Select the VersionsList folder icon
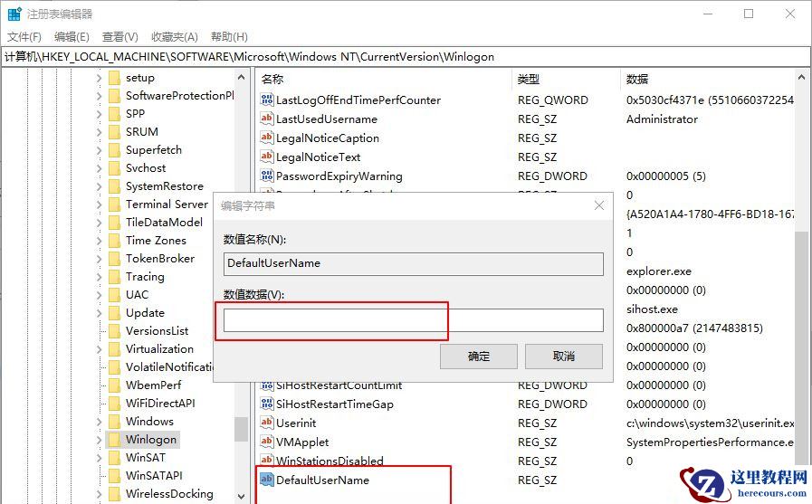Image resolution: width=812 pixels, height=504 pixels. click(114, 331)
